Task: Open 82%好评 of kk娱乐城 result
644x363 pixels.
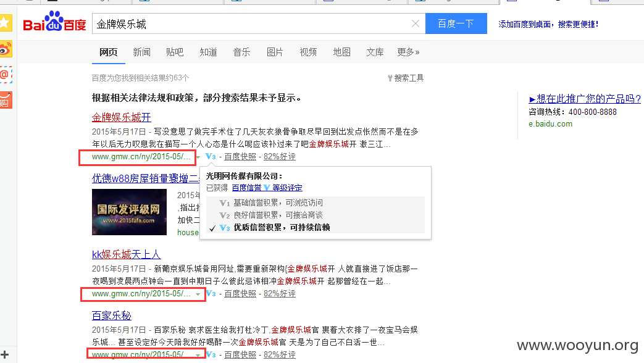Action: pos(280,294)
